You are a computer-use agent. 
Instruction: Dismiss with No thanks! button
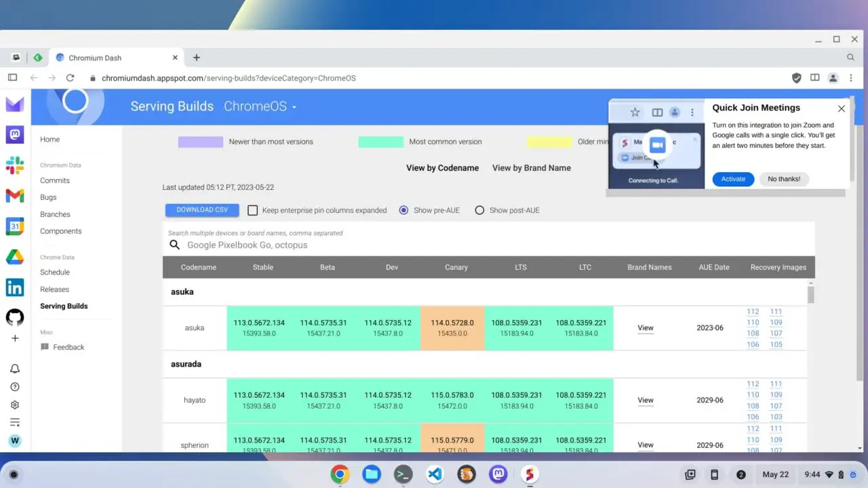(784, 179)
